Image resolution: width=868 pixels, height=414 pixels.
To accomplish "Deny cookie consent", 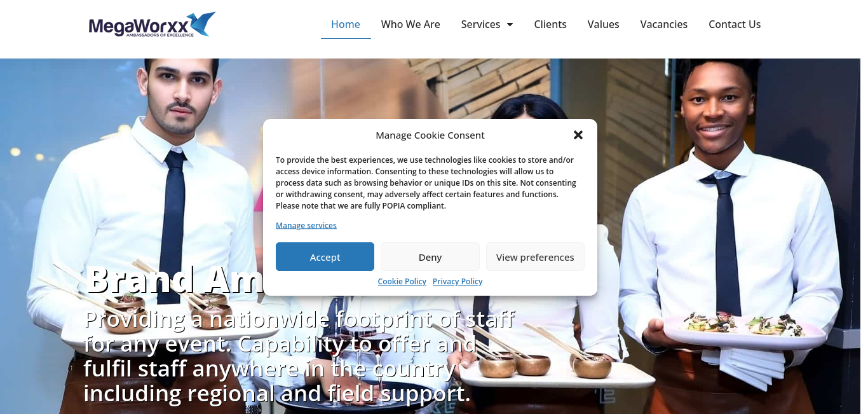I will pyautogui.click(x=430, y=257).
